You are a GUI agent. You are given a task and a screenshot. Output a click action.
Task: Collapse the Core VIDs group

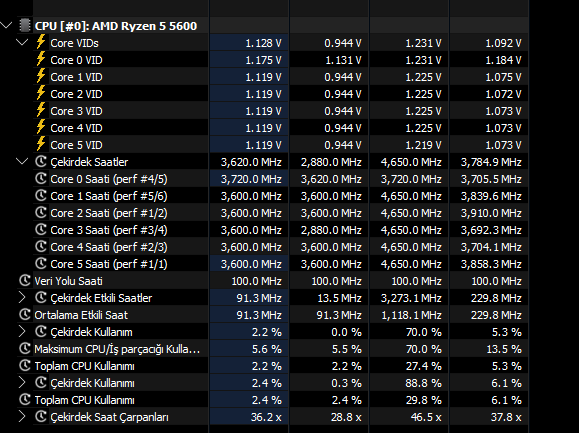pos(22,42)
